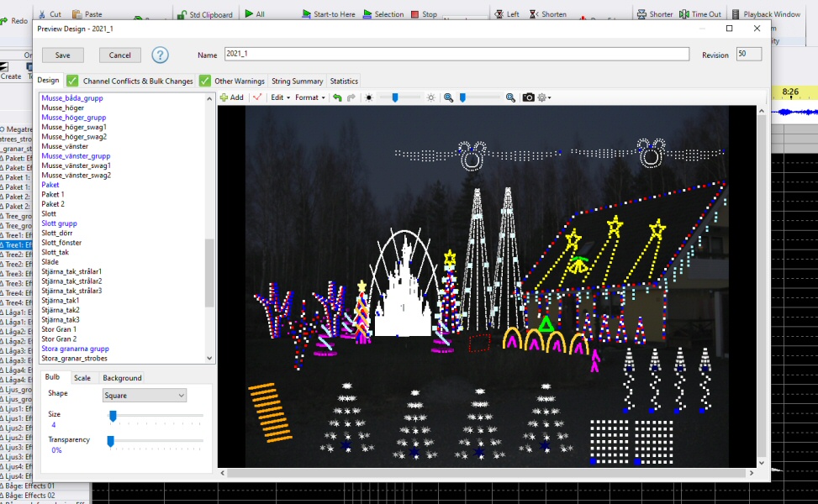The width and height of the screenshot is (818, 504).
Task: Open Playback Window in the background toolbar
Action: click(x=767, y=14)
